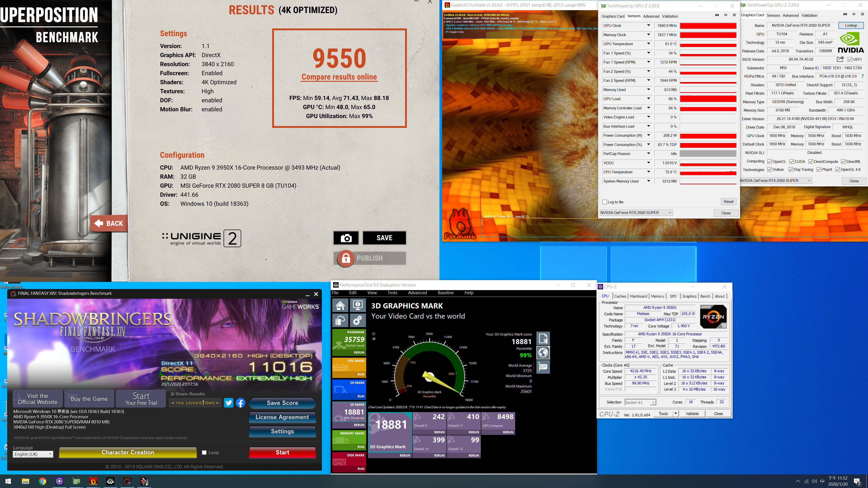The height and width of the screenshot is (488, 868).
Task: Open GPU selector dropdown in Sensors window
Action: (636, 213)
